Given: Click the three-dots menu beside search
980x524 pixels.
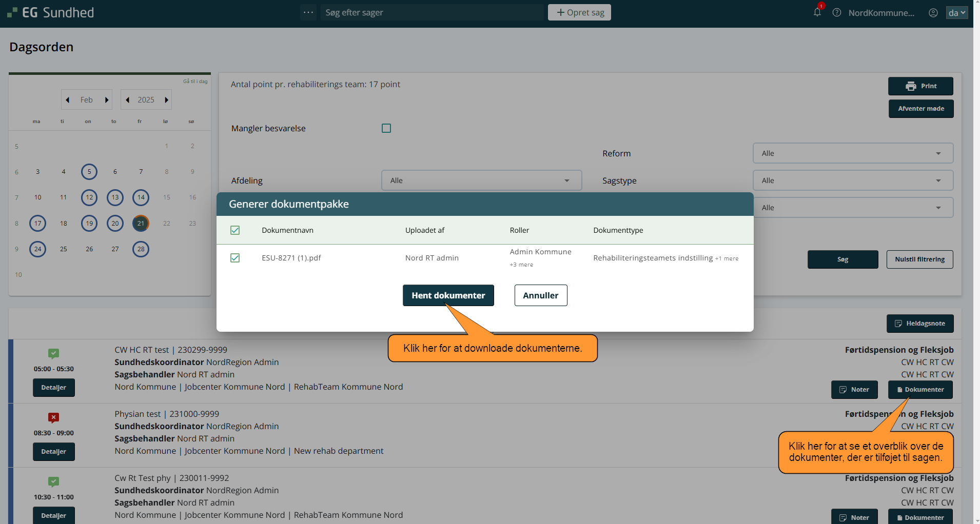Looking at the screenshot, I should [308, 12].
